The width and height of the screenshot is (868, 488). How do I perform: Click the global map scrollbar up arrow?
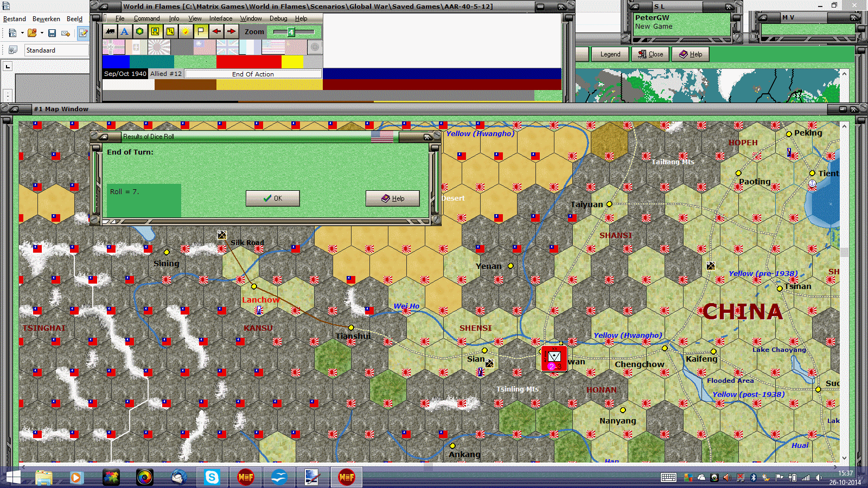[x=844, y=73]
